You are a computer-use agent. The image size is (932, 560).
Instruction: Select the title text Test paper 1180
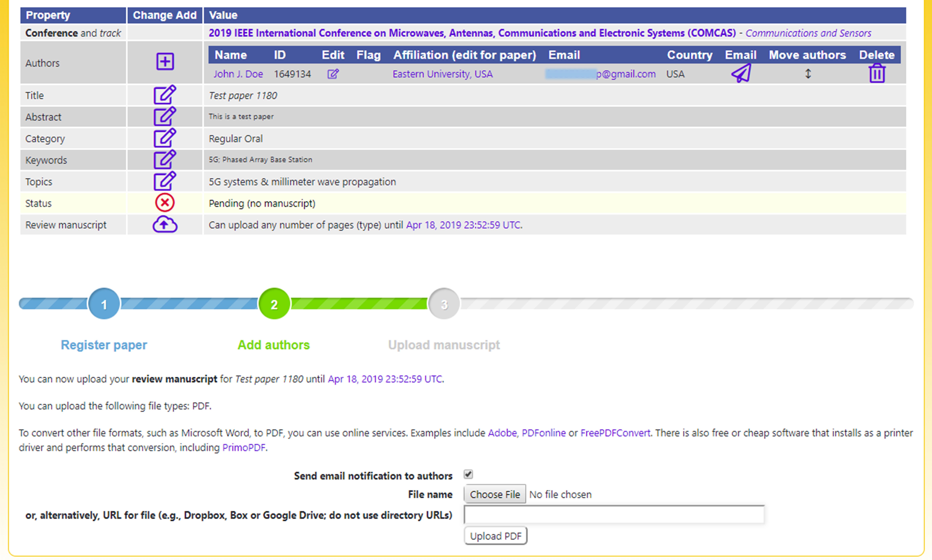click(x=243, y=96)
